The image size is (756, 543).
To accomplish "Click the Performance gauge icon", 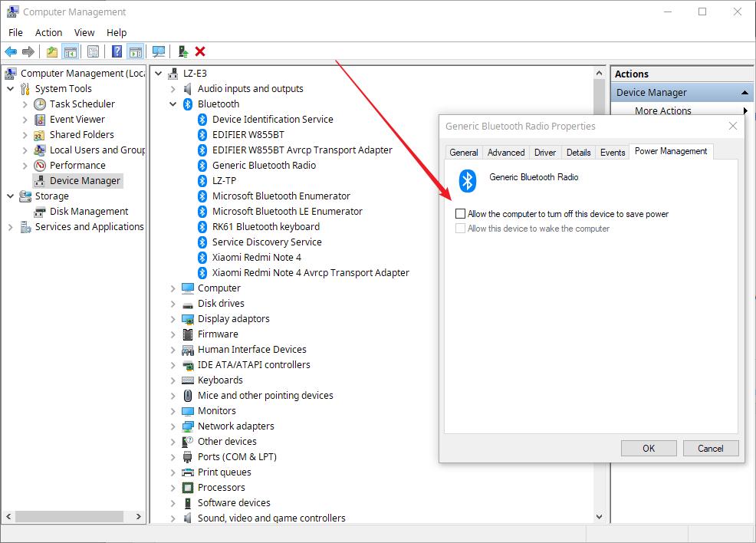I will coord(40,166).
